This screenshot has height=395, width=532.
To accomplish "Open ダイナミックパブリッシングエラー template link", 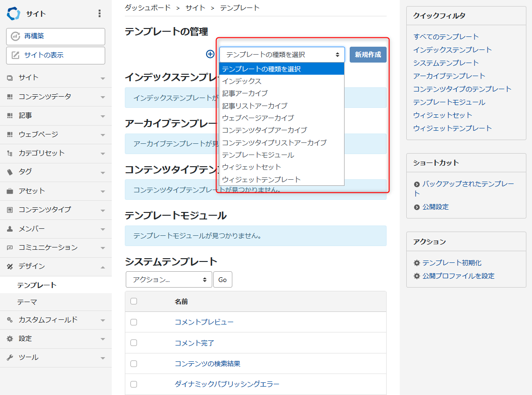I will [x=227, y=384].
